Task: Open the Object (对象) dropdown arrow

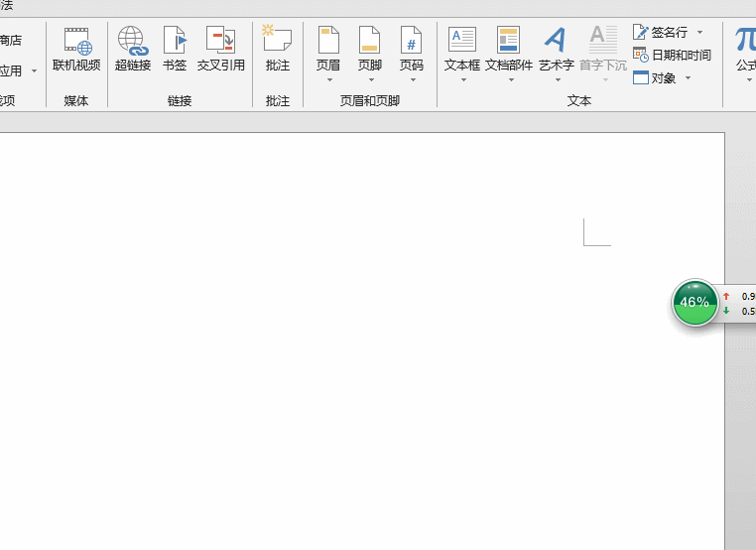Action: tap(688, 78)
